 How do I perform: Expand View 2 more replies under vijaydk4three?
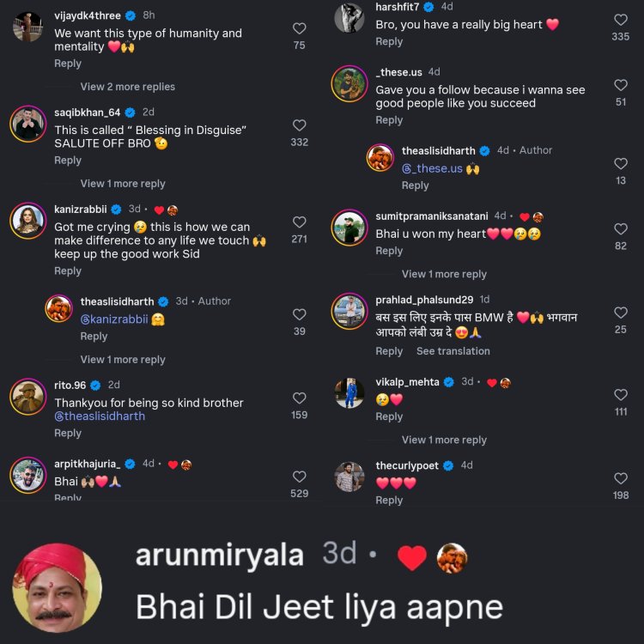click(x=127, y=87)
